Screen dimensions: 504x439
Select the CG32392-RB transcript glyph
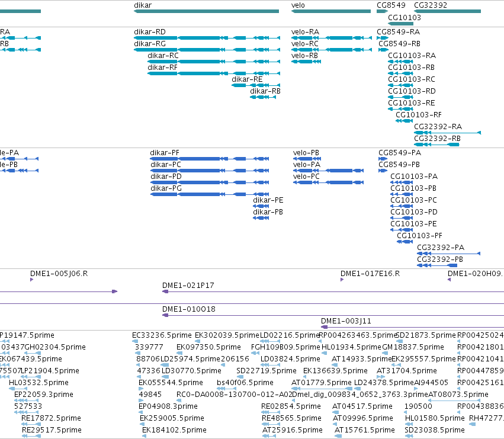(436, 145)
